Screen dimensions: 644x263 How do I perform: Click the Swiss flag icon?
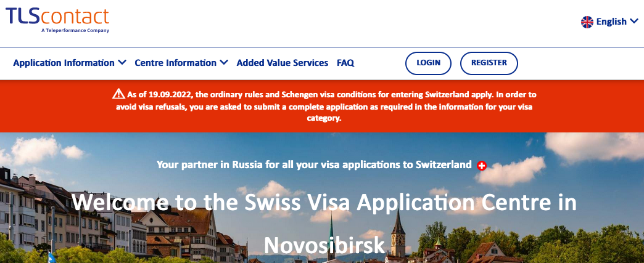click(x=482, y=165)
